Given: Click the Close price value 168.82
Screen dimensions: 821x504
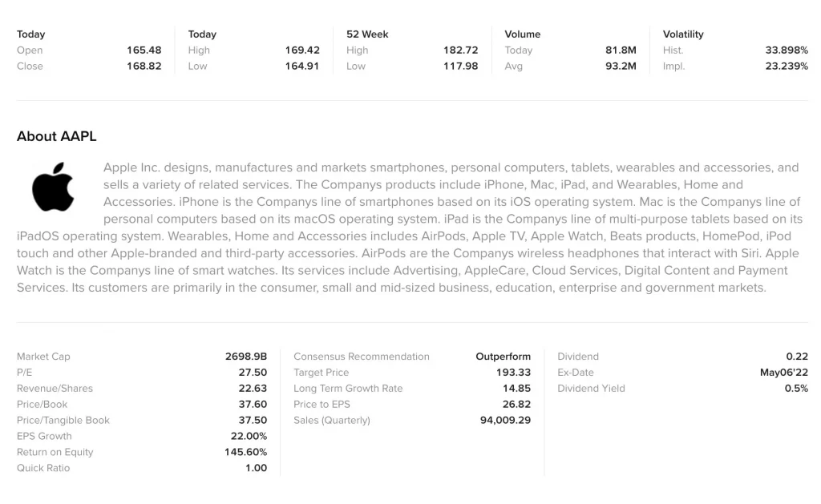Looking at the screenshot, I should tap(144, 67).
